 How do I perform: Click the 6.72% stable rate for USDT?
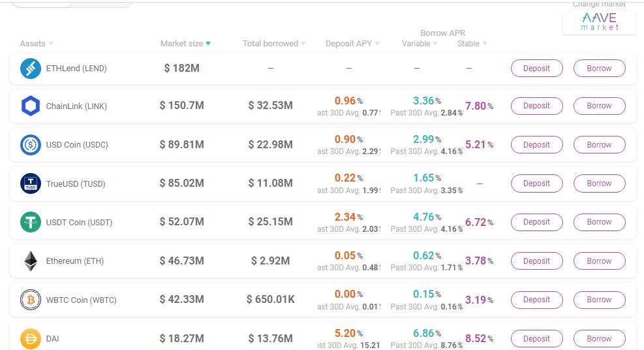tap(479, 222)
